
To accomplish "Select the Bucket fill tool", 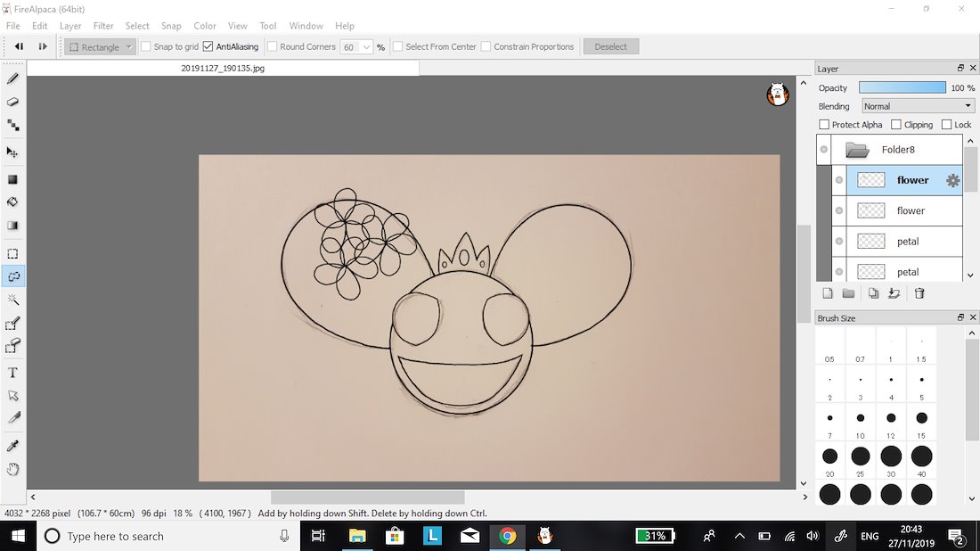I will 12,202.
